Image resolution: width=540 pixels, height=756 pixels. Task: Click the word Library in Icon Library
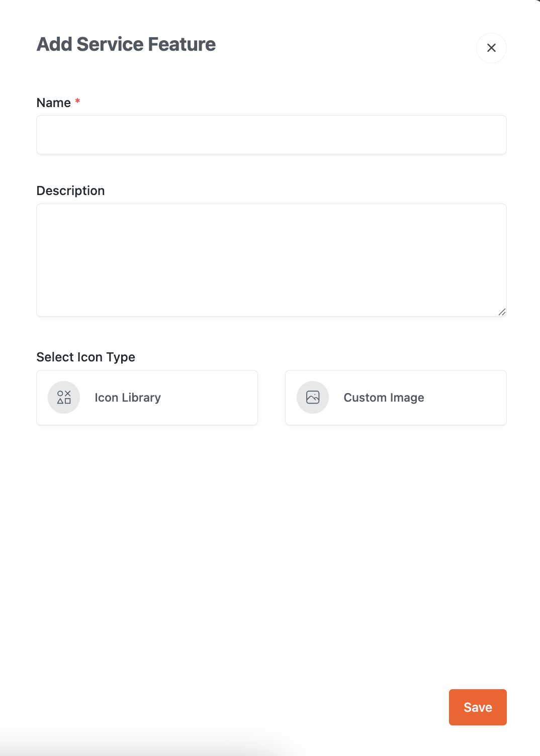click(x=141, y=398)
